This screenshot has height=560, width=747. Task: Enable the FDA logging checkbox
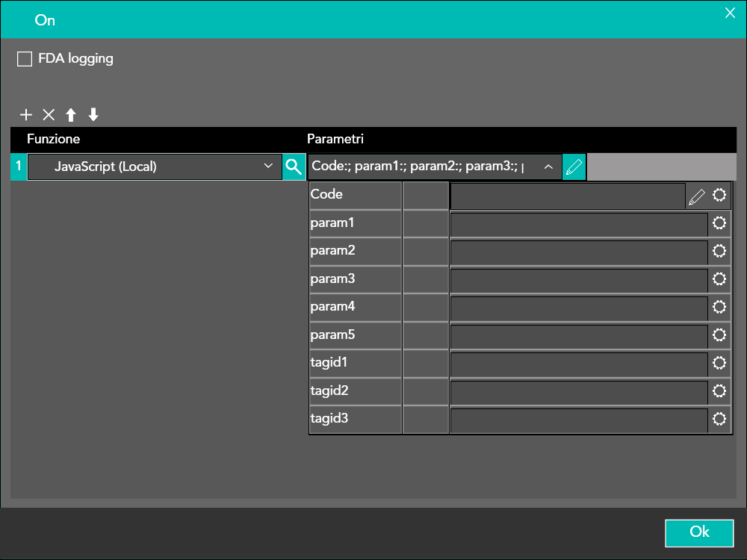coord(25,59)
